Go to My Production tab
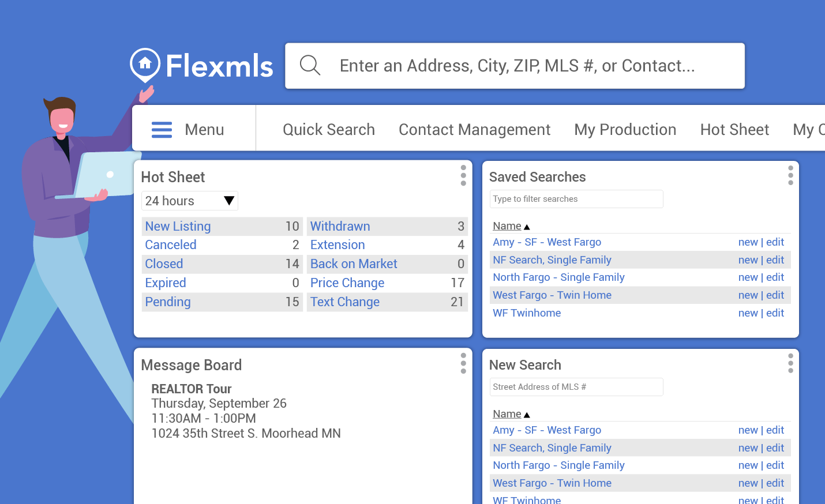Viewport: 825px width, 504px height. point(625,129)
